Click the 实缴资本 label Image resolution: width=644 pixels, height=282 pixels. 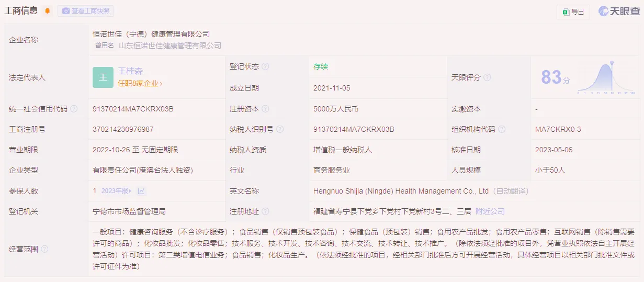tap(466, 109)
